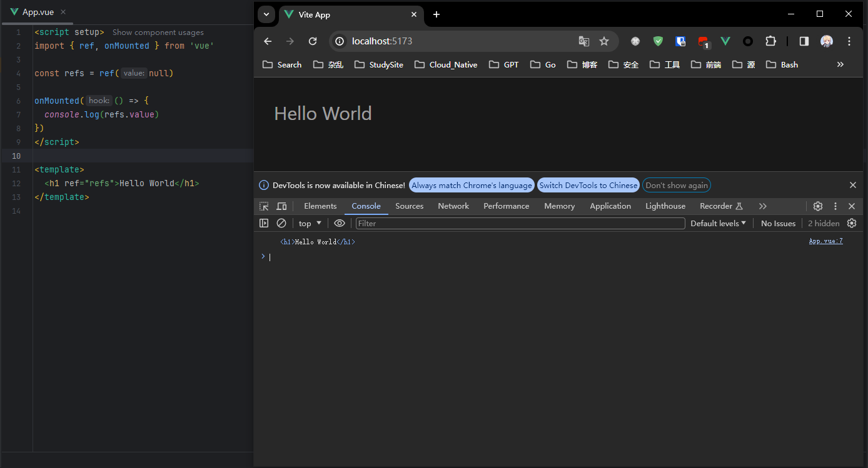Toggle the browser side panel icon

(x=804, y=41)
